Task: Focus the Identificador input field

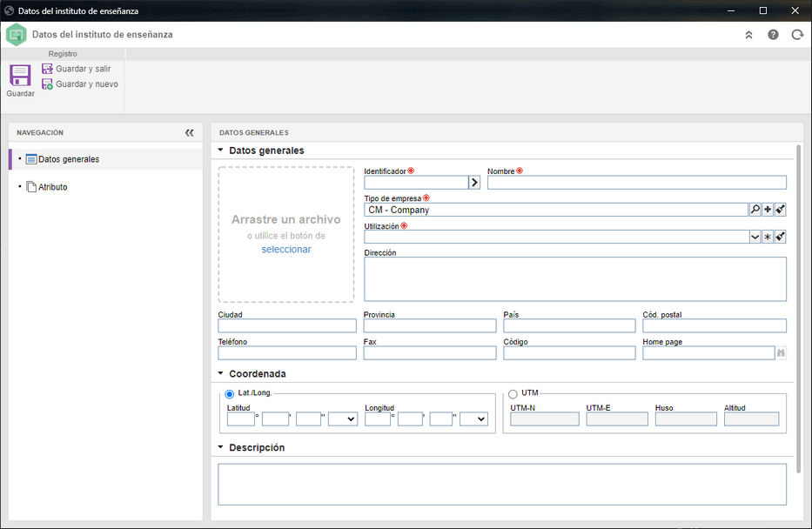Action: click(416, 182)
